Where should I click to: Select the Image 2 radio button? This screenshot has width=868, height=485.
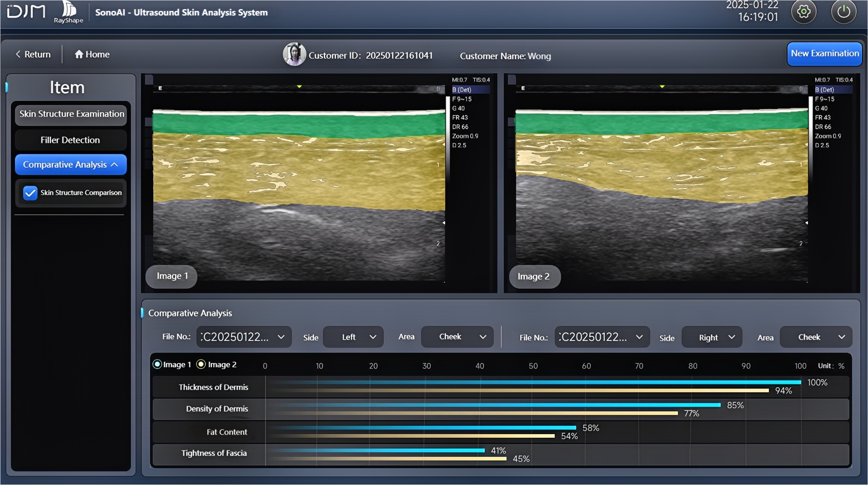pos(201,365)
